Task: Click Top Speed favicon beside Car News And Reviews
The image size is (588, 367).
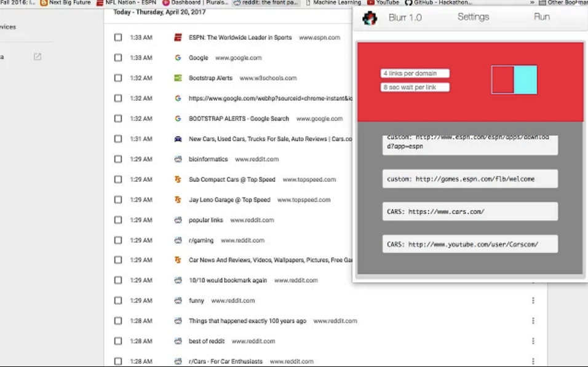Action: (x=178, y=260)
